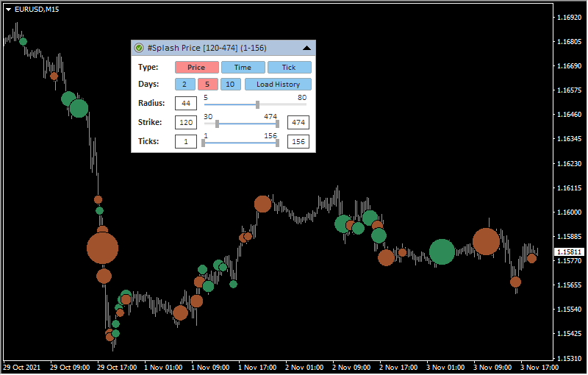Viewport: 588px width, 375px height.
Task: Click the Strike slider left handle
Action: (217, 124)
